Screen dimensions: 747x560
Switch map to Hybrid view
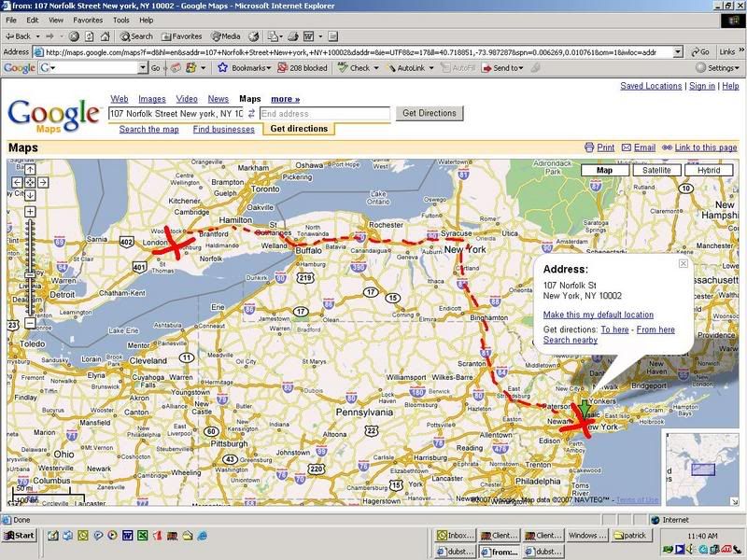click(709, 170)
